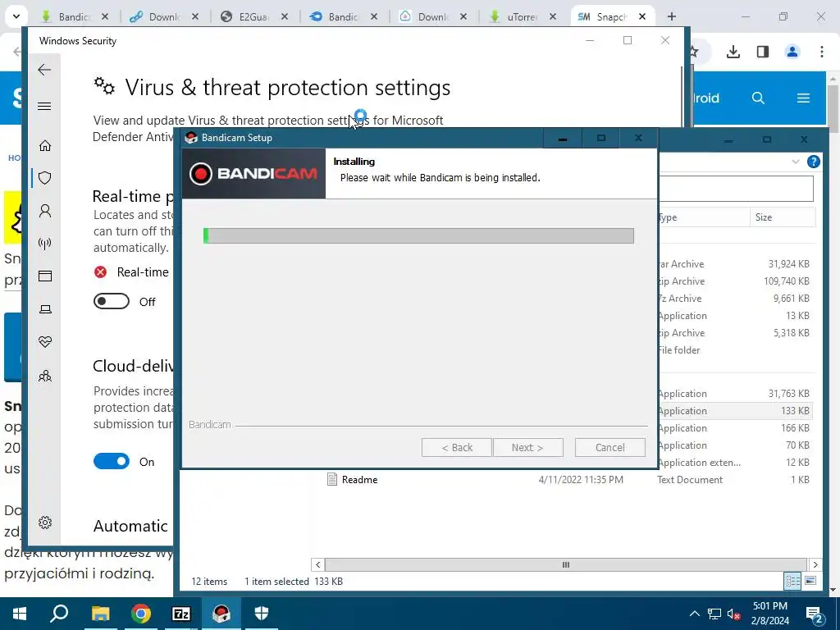
Task: Open Home in Windows Security sidebar
Action: pyautogui.click(x=45, y=145)
